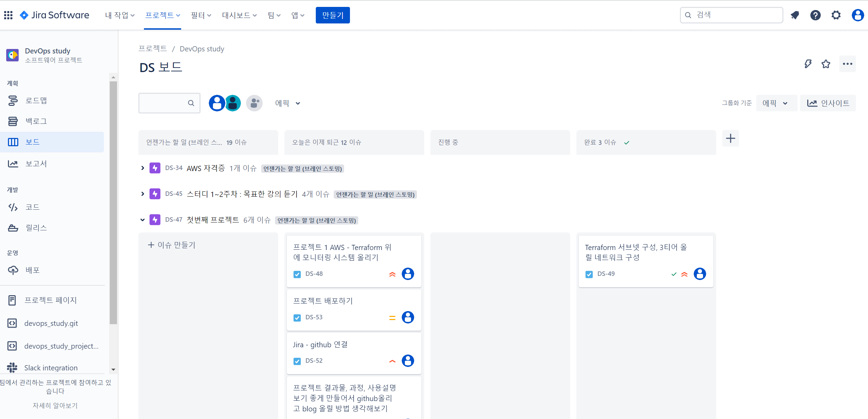Filter by the blue user avatar
Screen dimensions: 868x419
pos(217,103)
